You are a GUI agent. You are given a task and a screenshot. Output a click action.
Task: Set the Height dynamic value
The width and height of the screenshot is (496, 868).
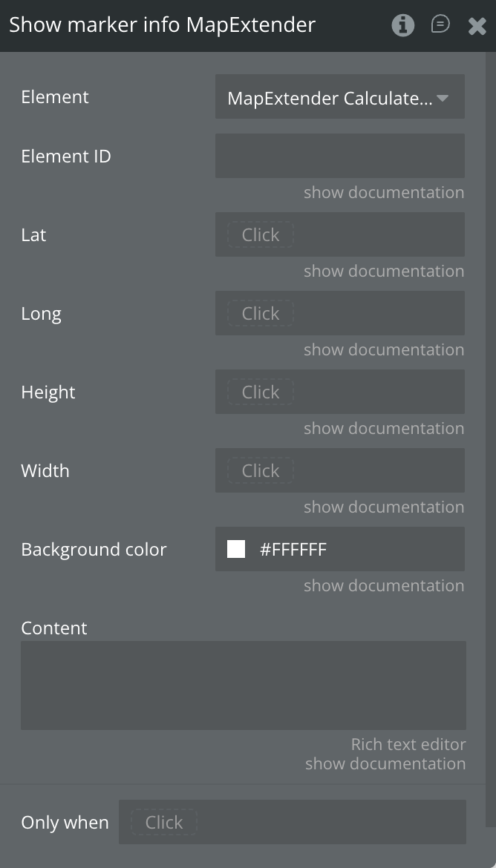click(261, 392)
